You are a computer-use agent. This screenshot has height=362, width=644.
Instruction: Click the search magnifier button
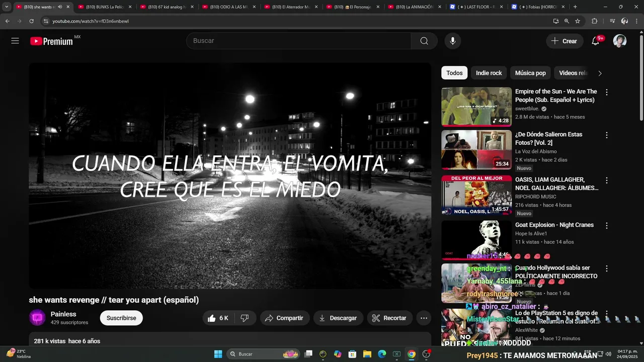pos(424,41)
